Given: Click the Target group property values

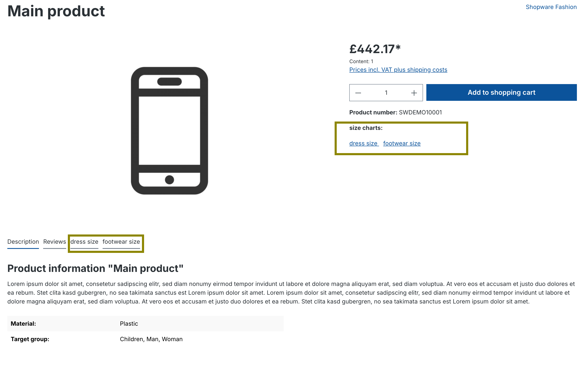Looking at the screenshot, I should (x=151, y=339).
